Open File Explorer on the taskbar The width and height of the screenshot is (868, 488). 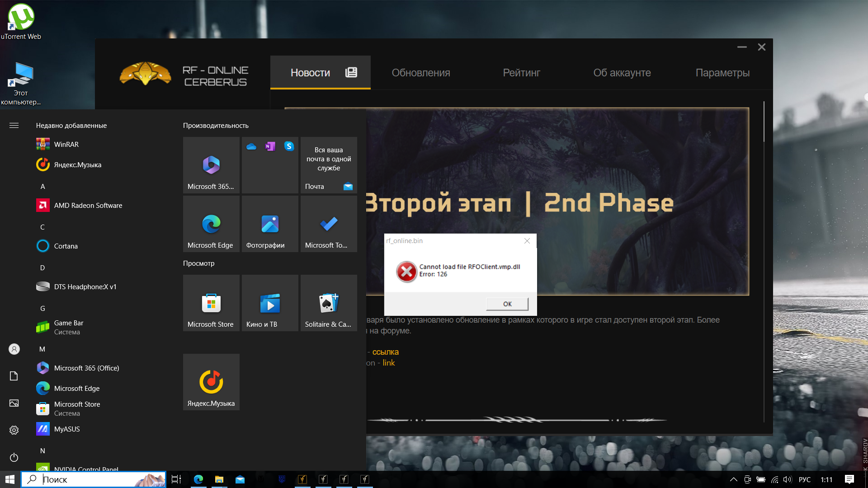pyautogui.click(x=219, y=479)
